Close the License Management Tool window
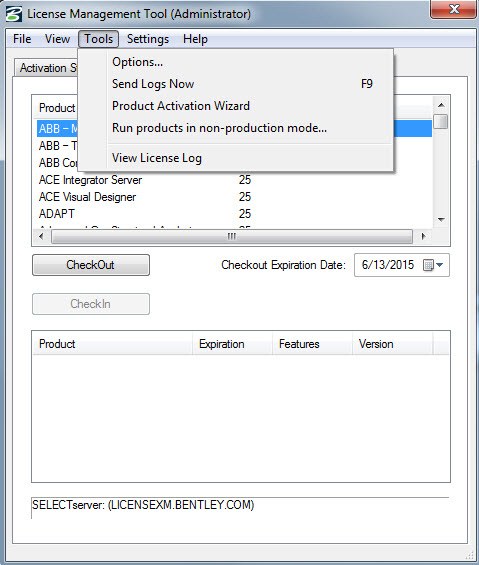 click(454, 9)
